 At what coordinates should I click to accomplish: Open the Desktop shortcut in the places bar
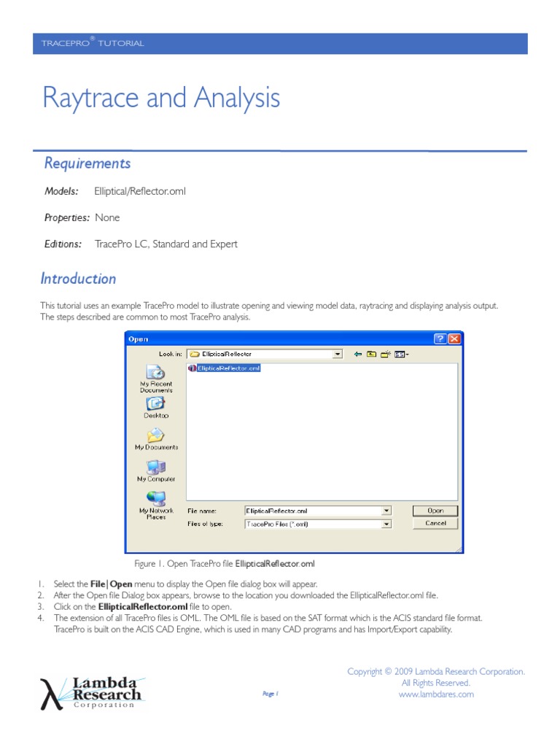tap(155, 403)
